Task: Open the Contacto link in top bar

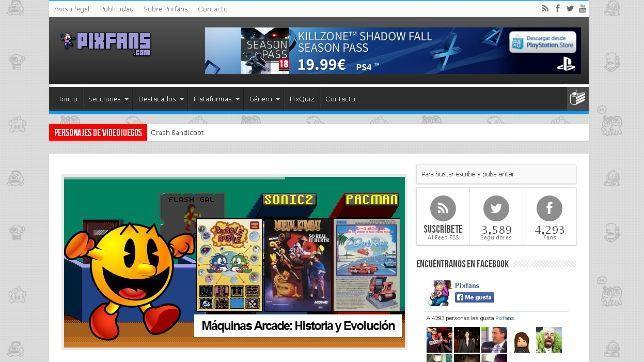Action: pos(212,9)
